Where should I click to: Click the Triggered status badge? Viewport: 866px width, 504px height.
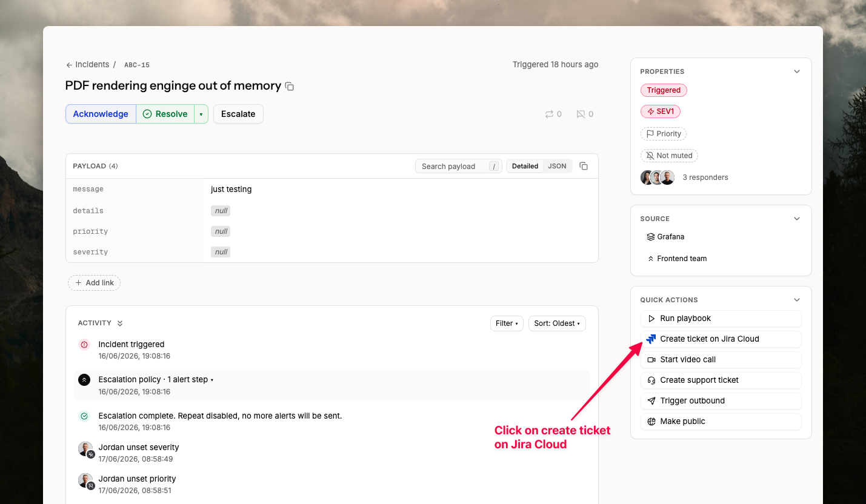(664, 90)
